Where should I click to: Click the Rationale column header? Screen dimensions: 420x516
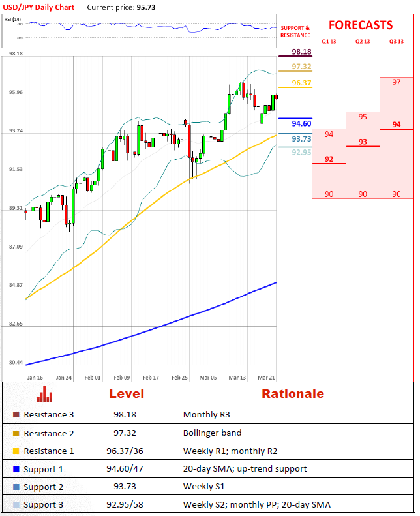(293, 393)
